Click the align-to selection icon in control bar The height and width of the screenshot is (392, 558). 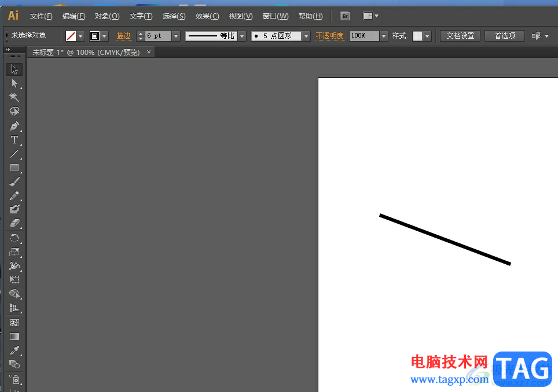[x=536, y=36]
